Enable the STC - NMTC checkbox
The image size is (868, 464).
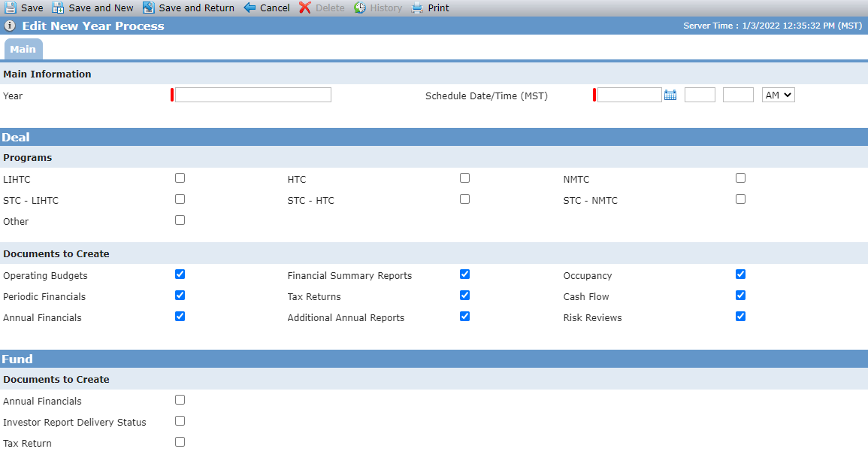tap(741, 199)
